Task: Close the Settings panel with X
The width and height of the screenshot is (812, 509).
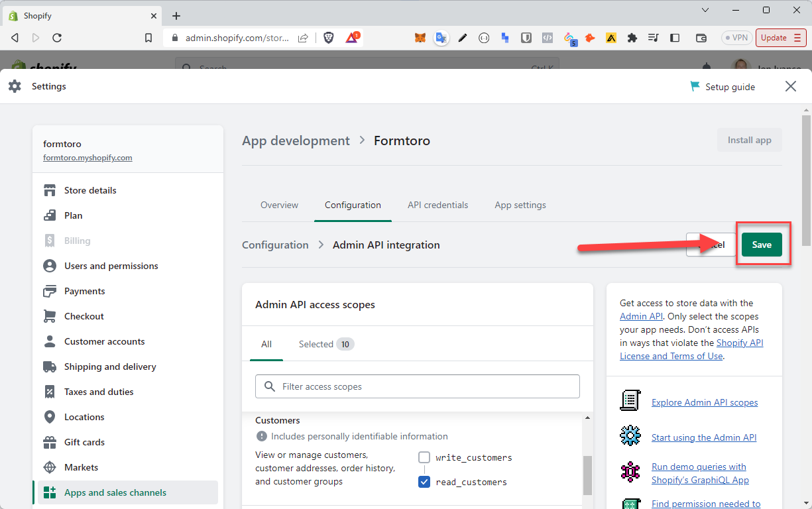Action: click(791, 86)
